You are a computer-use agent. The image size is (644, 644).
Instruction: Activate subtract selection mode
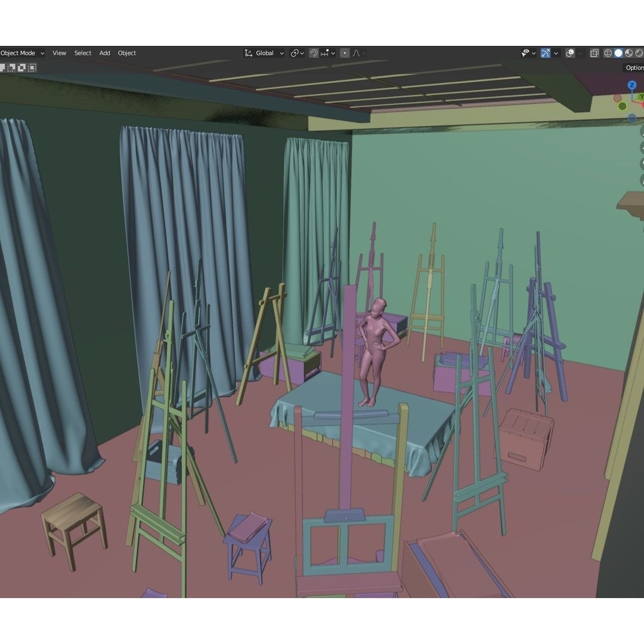[21, 67]
